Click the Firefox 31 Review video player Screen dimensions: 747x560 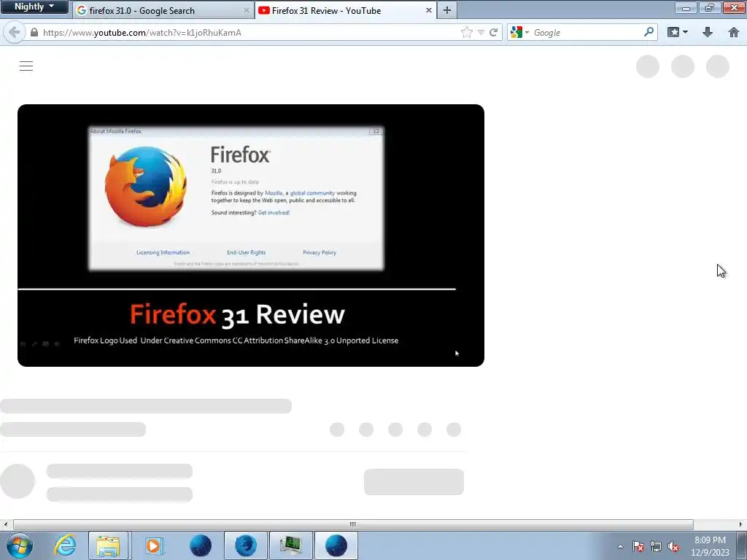click(251, 236)
